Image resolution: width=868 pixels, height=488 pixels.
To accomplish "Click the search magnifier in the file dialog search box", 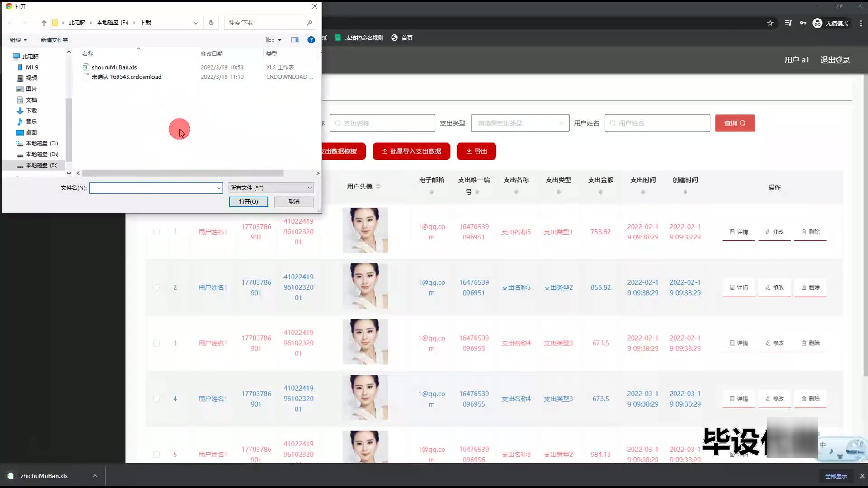I will 310,23.
